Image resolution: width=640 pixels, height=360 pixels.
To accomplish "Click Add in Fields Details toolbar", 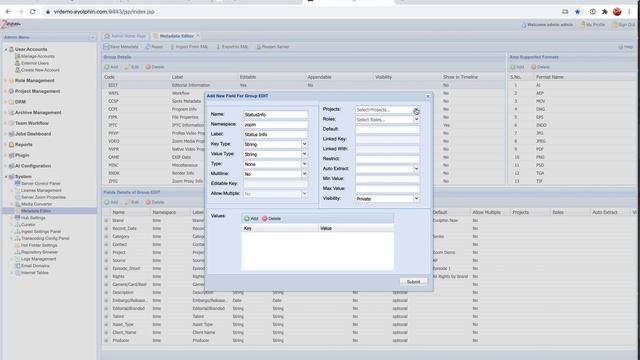I will (x=111, y=202).
